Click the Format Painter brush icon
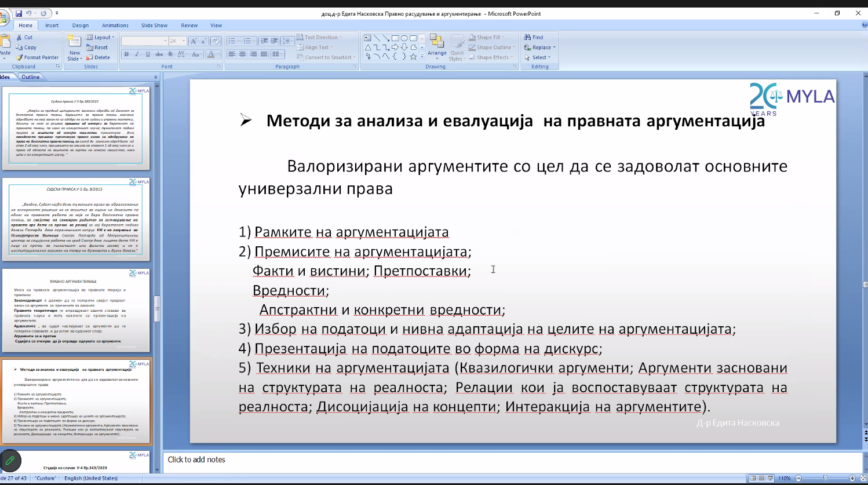The image size is (868, 485). click(20, 57)
